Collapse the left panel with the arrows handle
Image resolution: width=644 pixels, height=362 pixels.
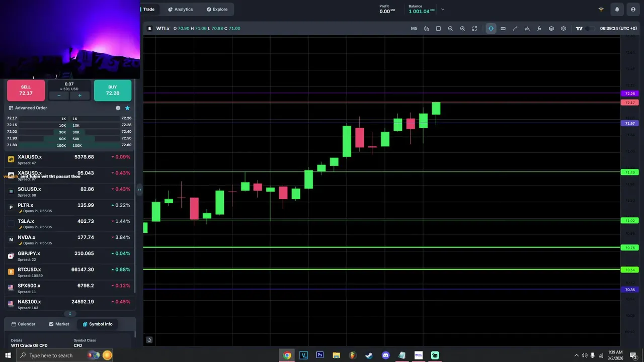[139, 190]
